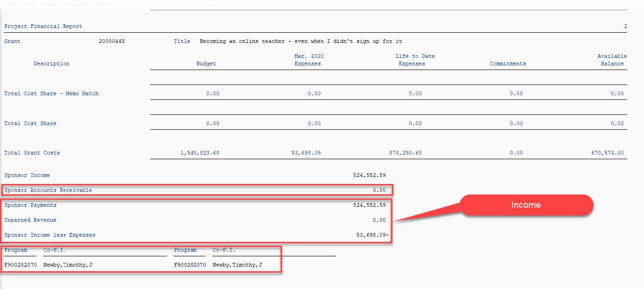Click the negative amount 53,698.09-

point(373,235)
